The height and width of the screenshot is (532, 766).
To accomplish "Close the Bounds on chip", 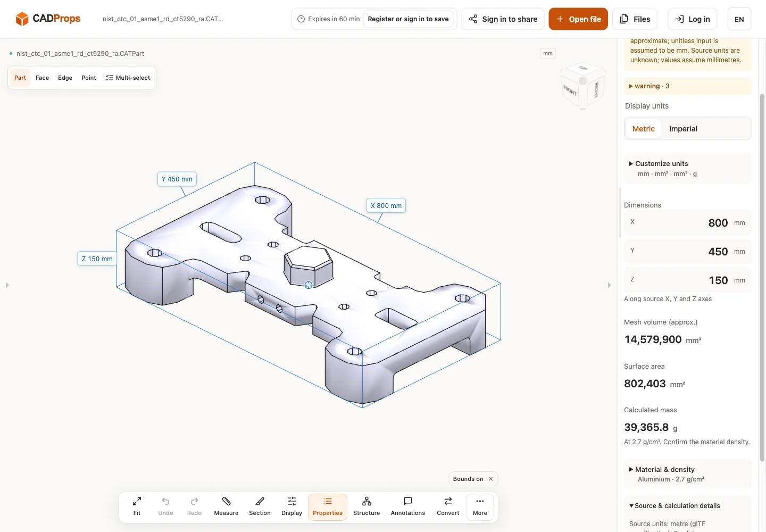I will pos(490,479).
